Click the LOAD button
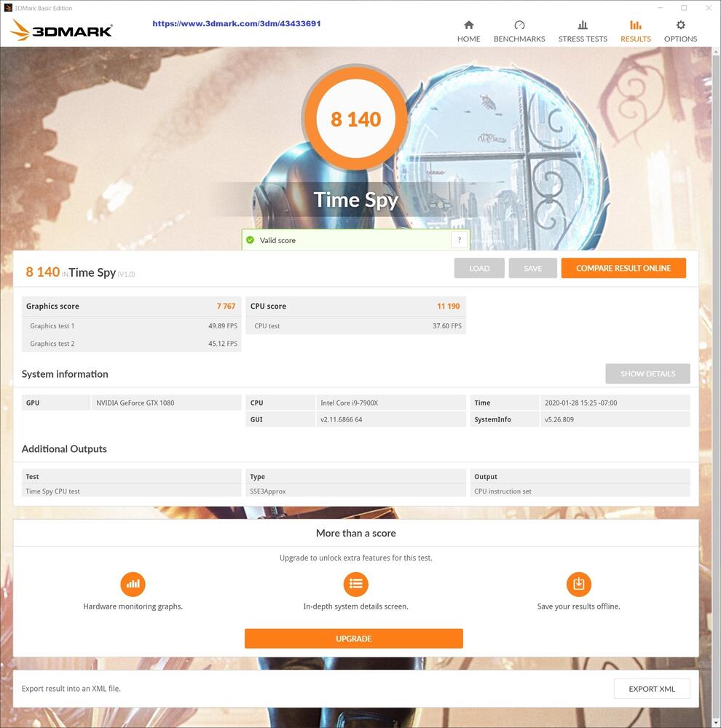 (479, 268)
